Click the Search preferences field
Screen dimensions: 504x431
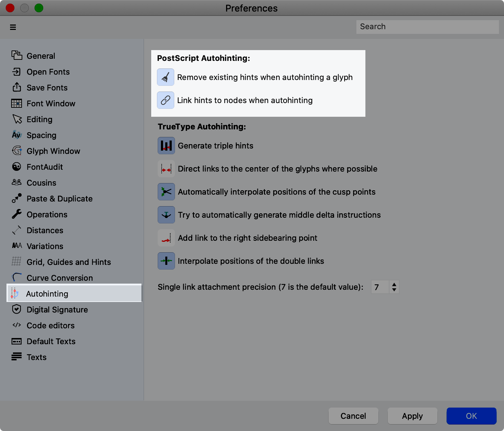(427, 27)
